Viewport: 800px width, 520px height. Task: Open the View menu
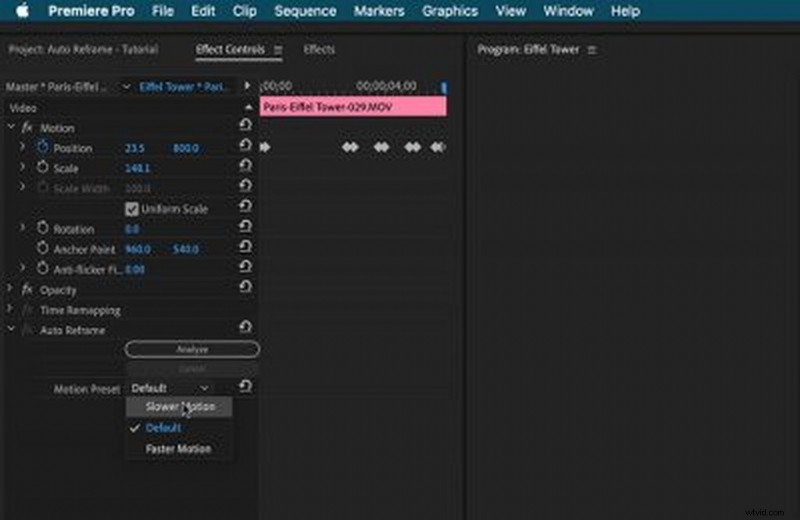coord(510,11)
